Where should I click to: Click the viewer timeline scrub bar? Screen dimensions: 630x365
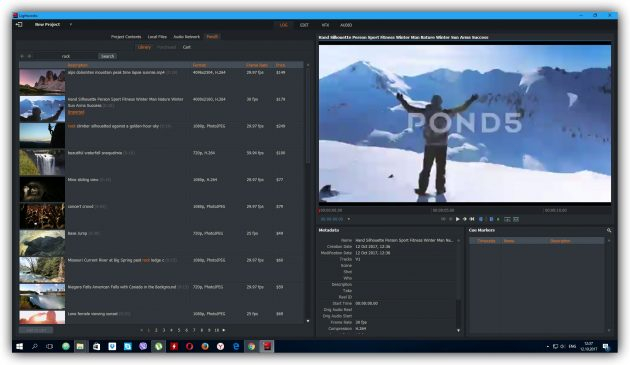[465, 210]
